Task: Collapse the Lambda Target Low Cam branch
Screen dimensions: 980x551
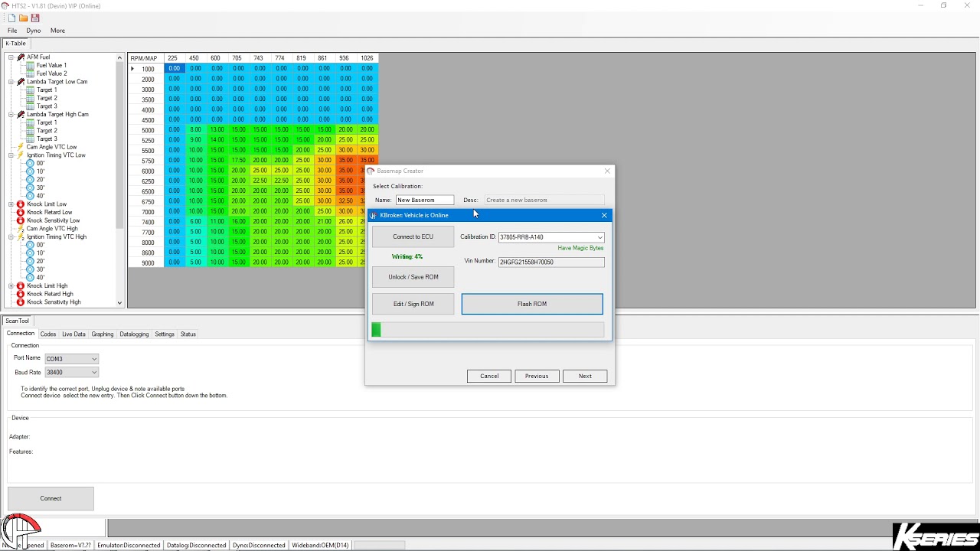Action: pyautogui.click(x=11, y=82)
